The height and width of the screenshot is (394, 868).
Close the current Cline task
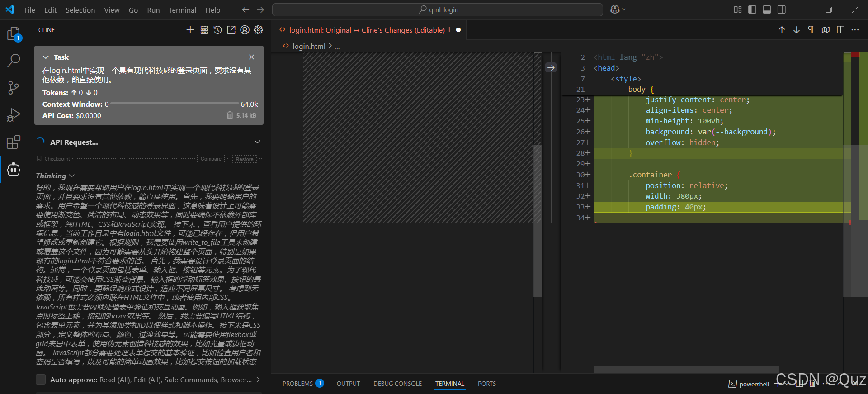(x=252, y=57)
